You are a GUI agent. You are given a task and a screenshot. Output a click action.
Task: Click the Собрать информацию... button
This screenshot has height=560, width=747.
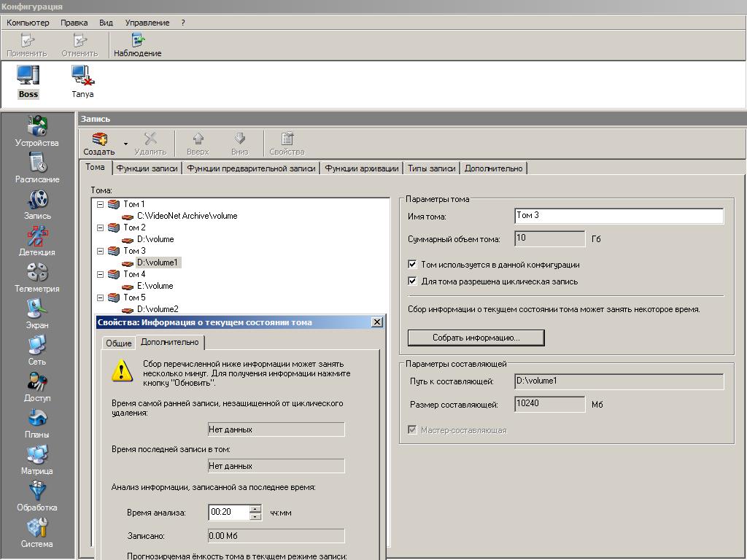476,338
